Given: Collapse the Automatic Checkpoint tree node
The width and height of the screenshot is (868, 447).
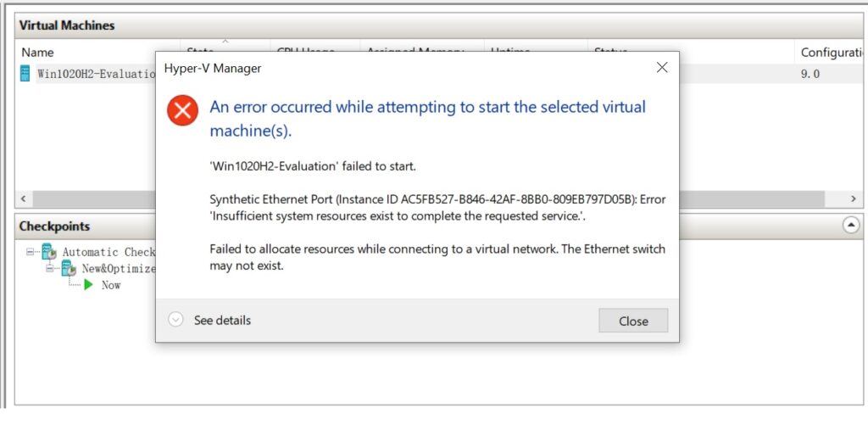Looking at the screenshot, I should 31,252.
